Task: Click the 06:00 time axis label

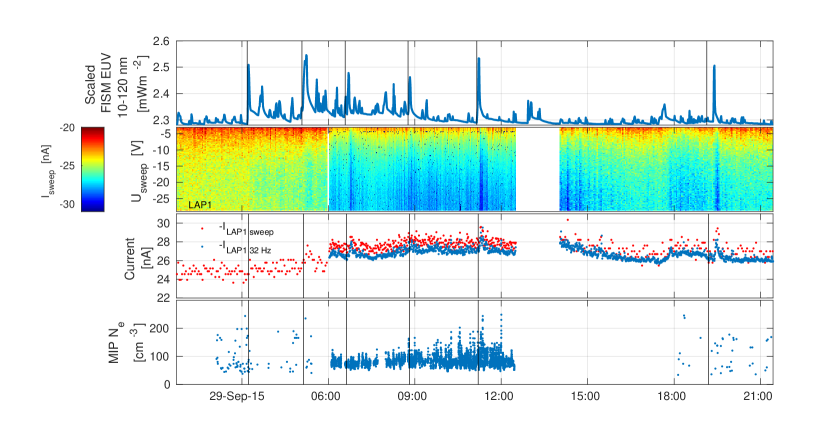Action: [x=326, y=396]
